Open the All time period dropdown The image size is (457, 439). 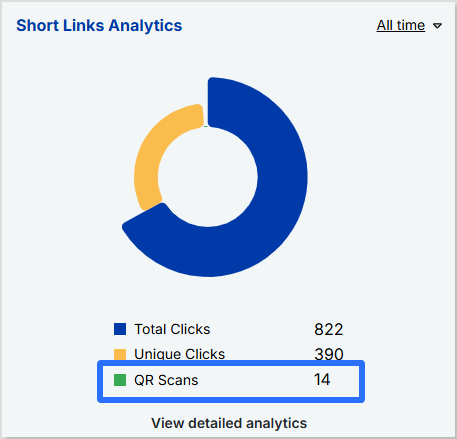409,25
